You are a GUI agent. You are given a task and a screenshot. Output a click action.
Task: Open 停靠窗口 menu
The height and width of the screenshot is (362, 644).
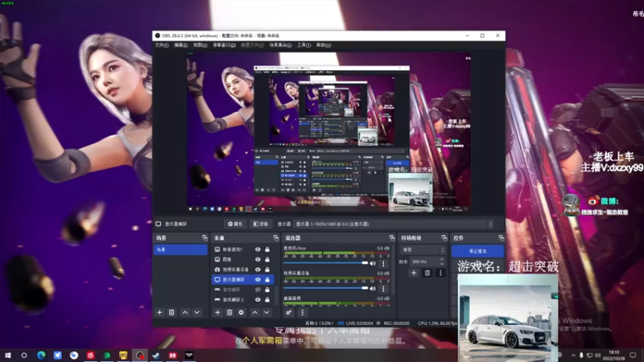[225, 45]
